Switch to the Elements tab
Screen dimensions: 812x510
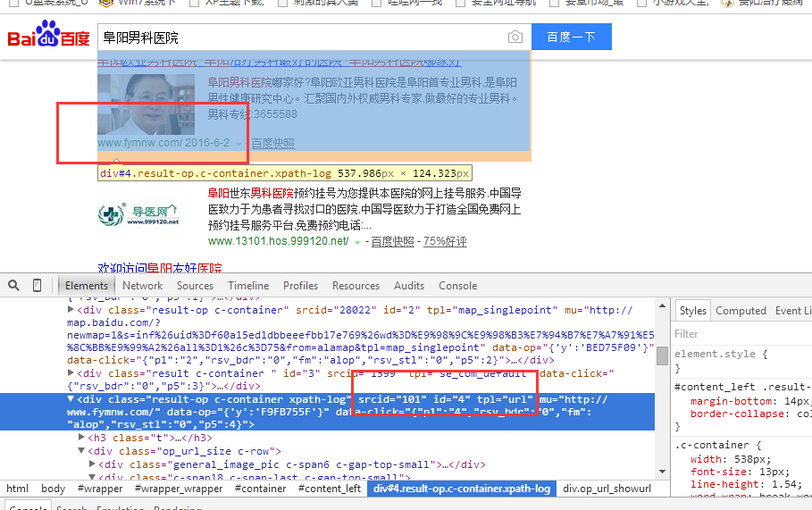[x=87, y=286]
